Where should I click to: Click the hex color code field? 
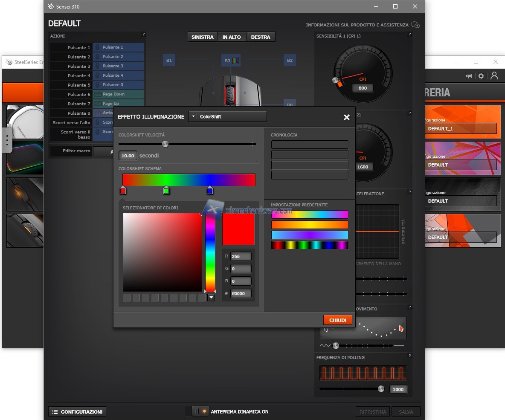tap(241, 293)
